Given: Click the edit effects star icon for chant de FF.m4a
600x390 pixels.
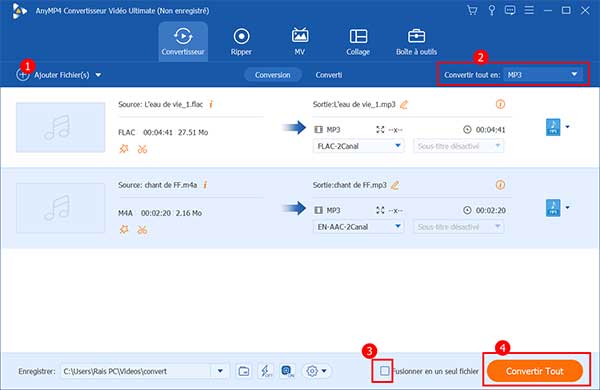Looking at the screenshot, I should tap(124, 230).
